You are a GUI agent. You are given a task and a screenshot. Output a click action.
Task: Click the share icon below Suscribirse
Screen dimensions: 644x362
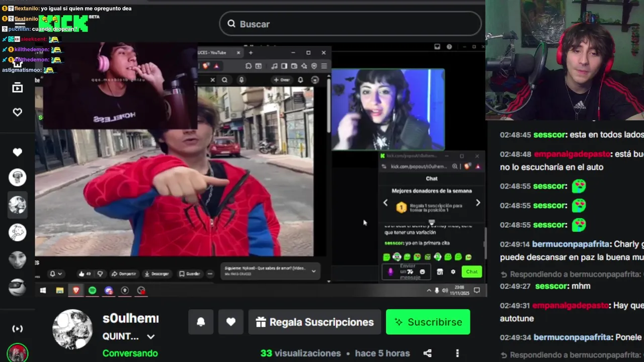coord(427,353)
